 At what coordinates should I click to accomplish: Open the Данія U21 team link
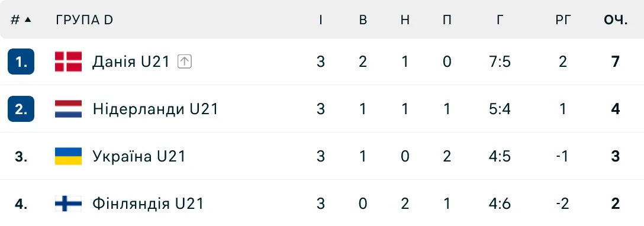(131, 62)
